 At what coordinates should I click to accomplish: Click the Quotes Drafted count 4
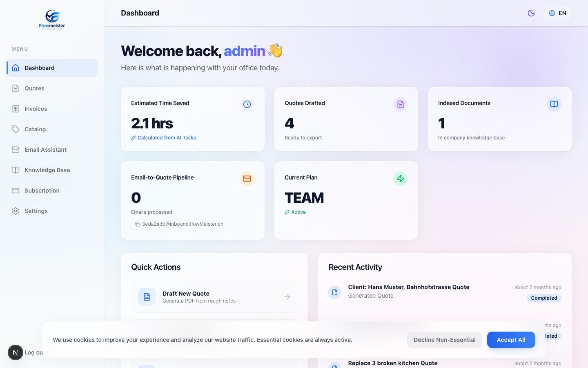(290, 123)
